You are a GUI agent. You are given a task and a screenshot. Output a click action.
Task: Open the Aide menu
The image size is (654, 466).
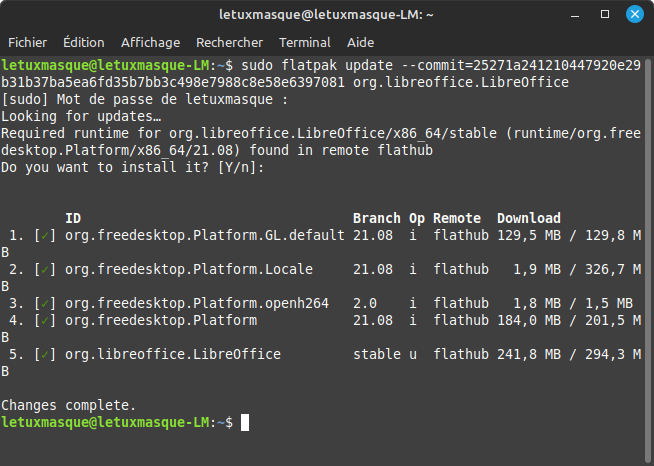[360, 43]
